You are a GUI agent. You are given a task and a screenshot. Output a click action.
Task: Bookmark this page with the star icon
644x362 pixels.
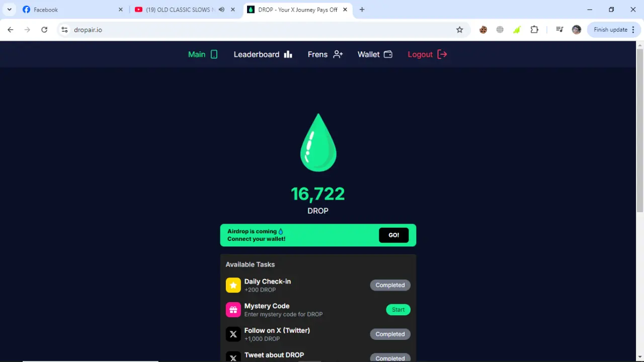[x=459, y=30]
